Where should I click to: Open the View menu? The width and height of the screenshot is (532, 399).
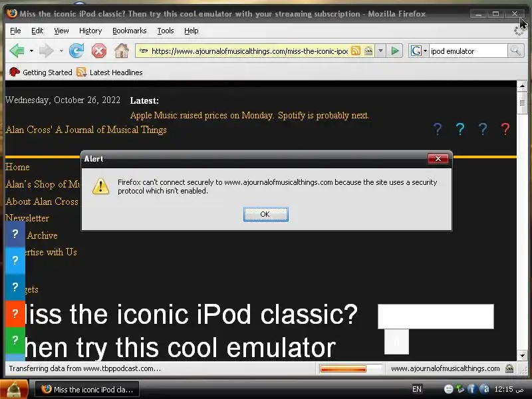(61, 31)
